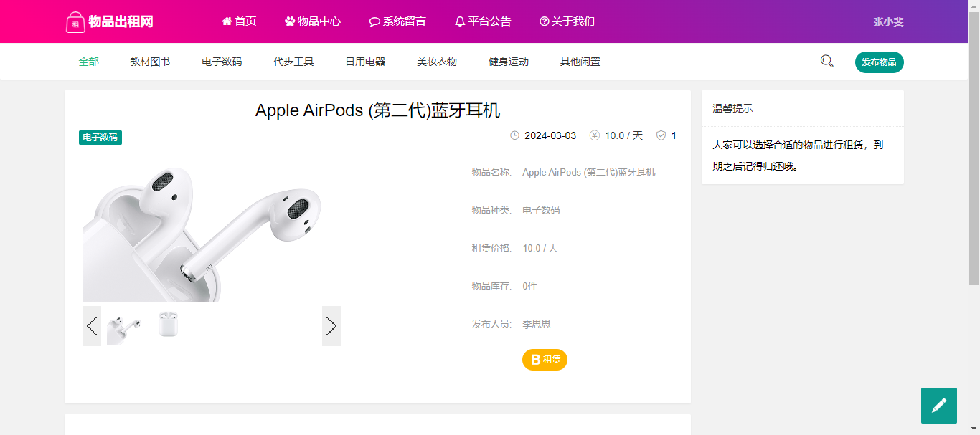Open 平台公告 announcements with bell icon
Viewport: 980px width, 435px height.
483,21
